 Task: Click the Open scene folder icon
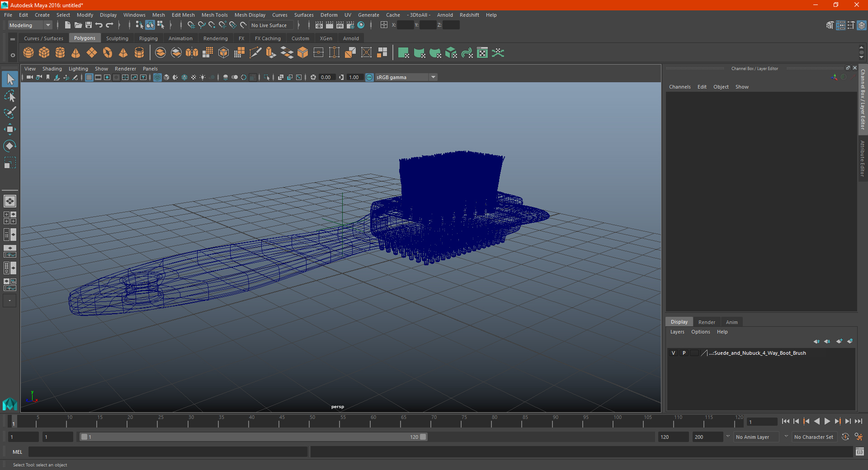[78, 25]
